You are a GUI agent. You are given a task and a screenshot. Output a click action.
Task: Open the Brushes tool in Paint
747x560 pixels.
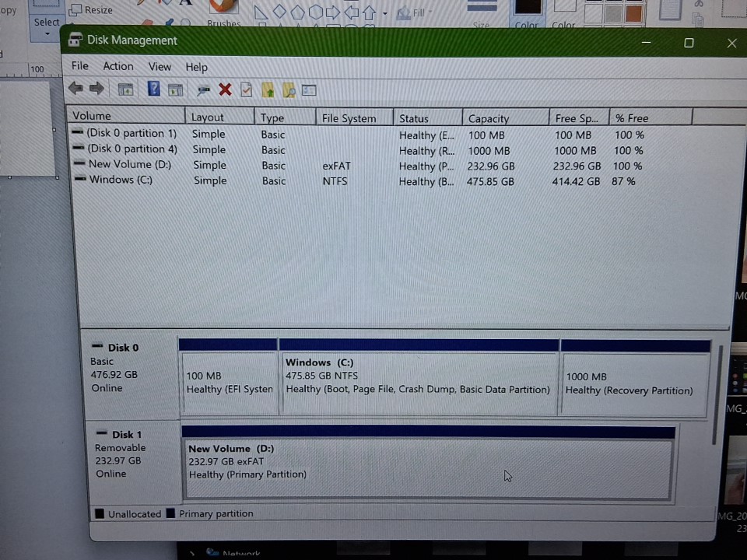[224, 13]
